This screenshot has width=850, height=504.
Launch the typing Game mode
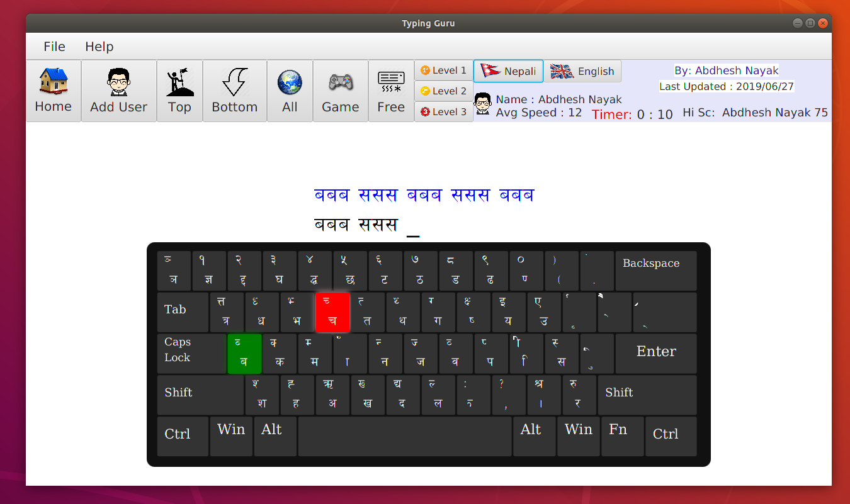coord(340,91)
